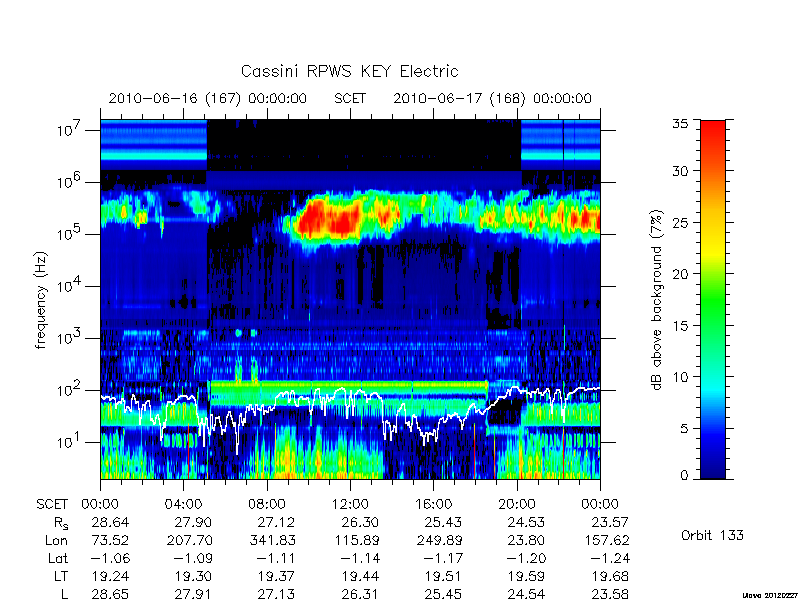Image resolution: width=800 pixels, height=600 pixels.
Task: Click the Rs value '26.30'
Action: click(360, 522)
